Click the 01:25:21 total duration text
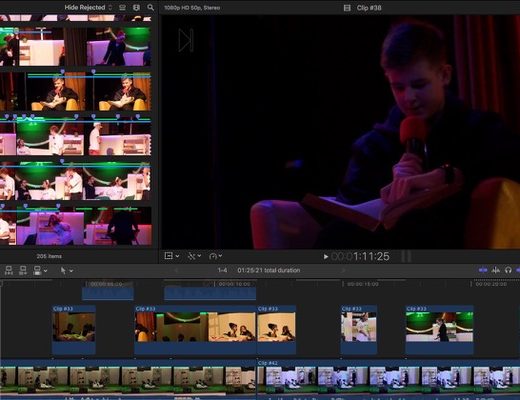 point(269,270)
